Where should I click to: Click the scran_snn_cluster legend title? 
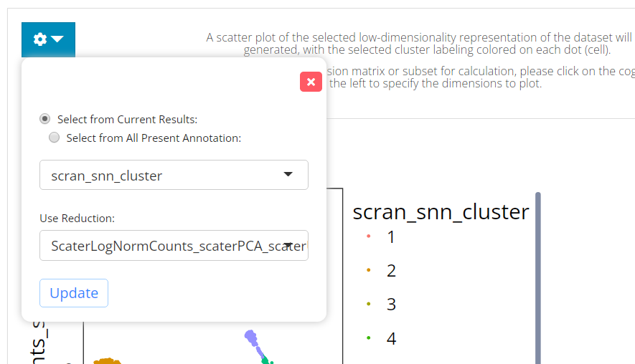coord(441,212)
